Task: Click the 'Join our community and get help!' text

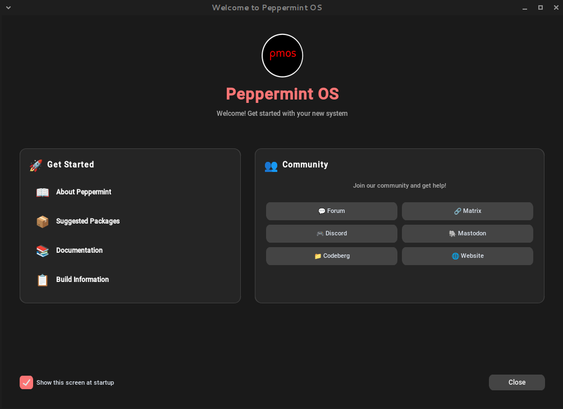Action: [x=399, y=186]
